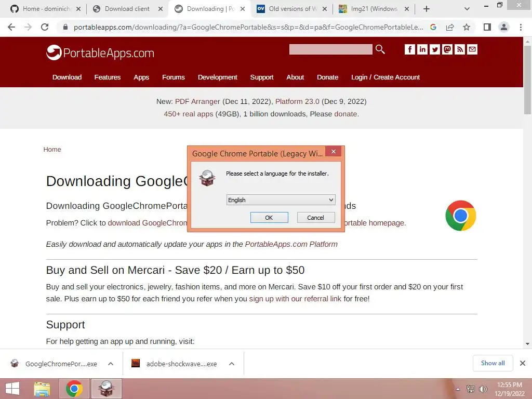Click Show all downloads button
The image size is (532, 399).
(x=493, y=363)
